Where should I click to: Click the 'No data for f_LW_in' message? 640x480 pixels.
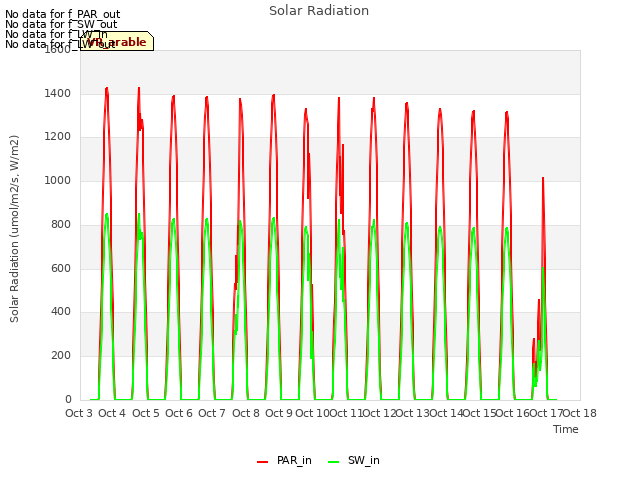[56, 34]
